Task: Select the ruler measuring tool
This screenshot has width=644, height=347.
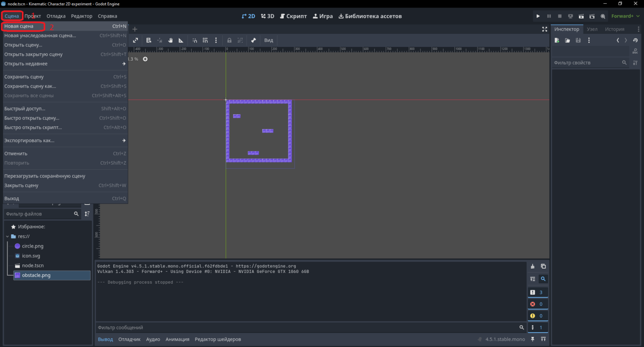Action: point(181,40)
